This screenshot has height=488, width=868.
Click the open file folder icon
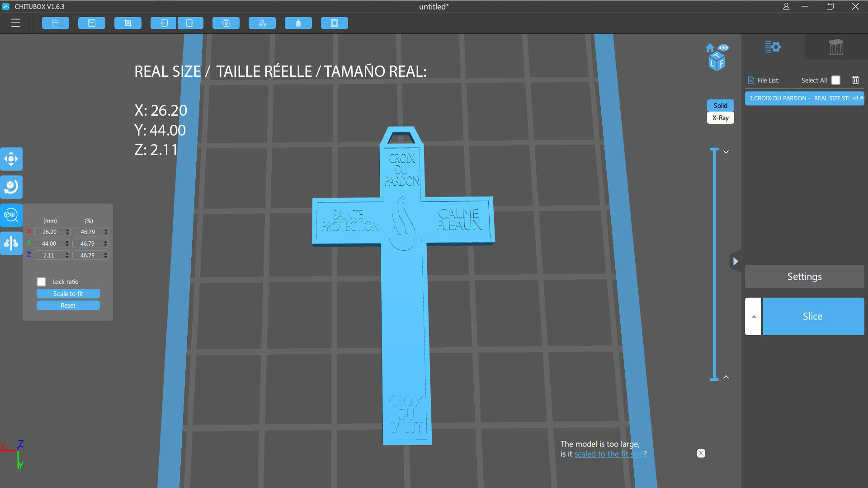[56, 23]
